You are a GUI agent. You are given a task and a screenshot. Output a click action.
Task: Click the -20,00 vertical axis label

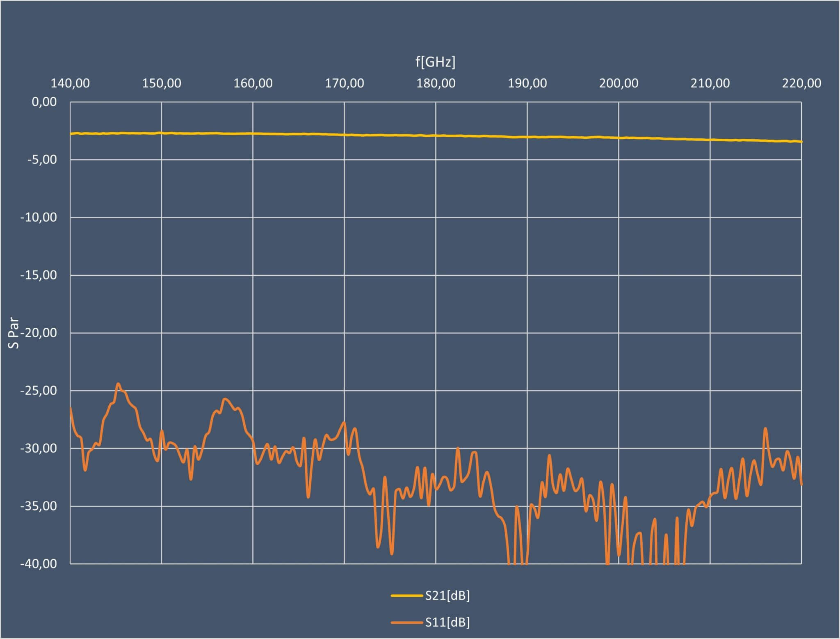pyautogui.click(x=39, y=333)
